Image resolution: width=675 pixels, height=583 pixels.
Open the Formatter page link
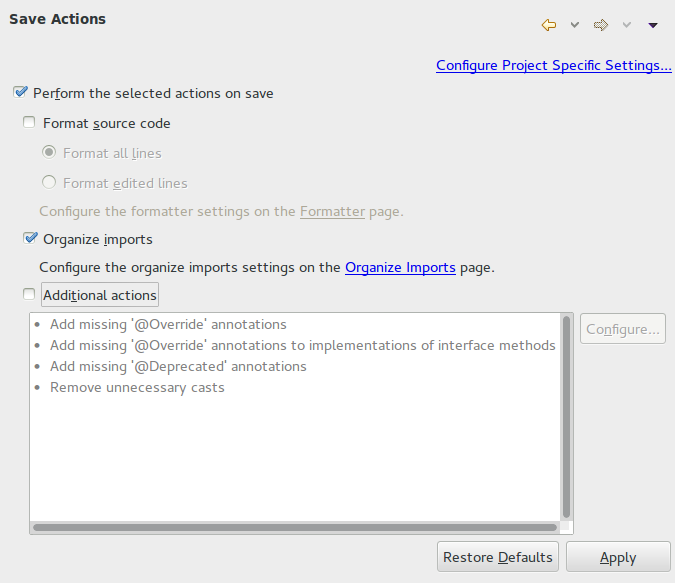(332, 212)
